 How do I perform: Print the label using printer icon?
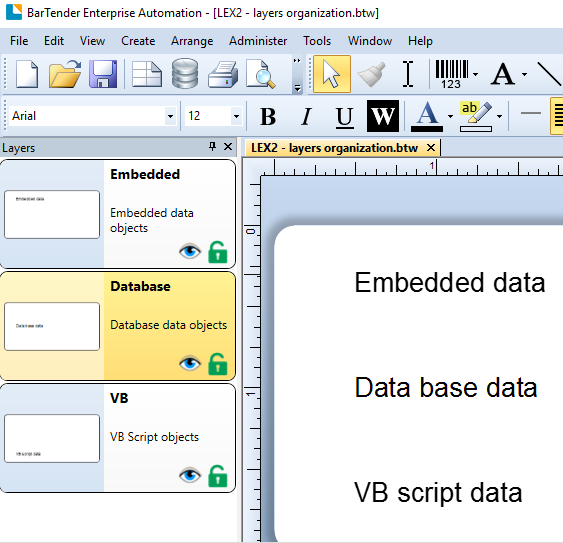(223, 74)
